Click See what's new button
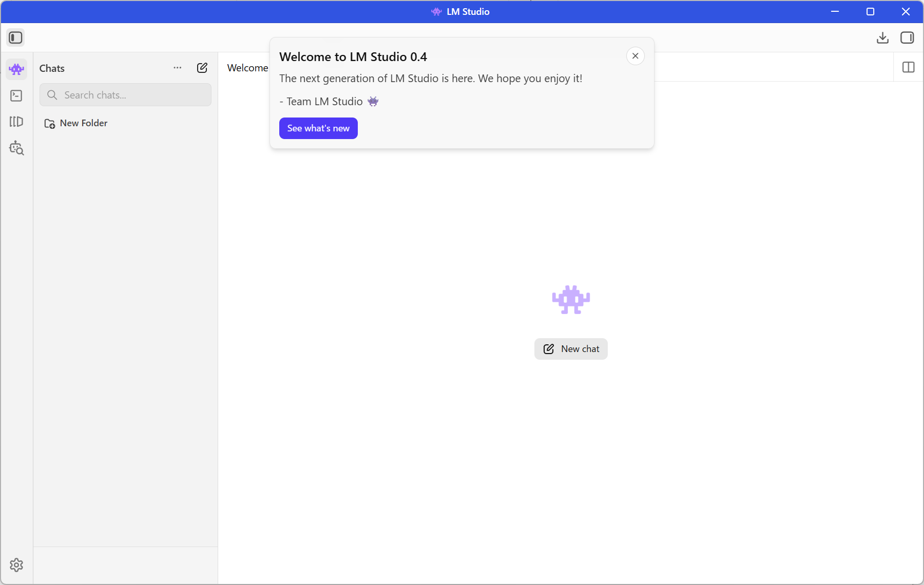 [318, 128]
